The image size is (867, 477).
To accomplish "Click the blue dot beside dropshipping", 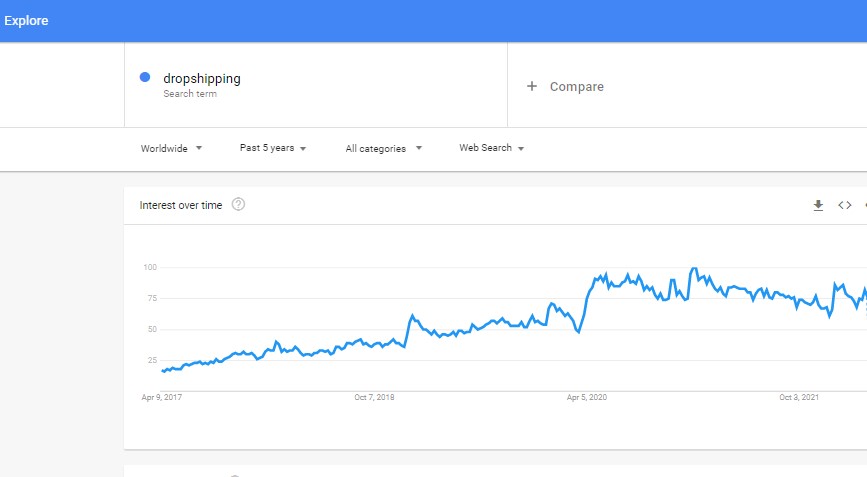I will tap(145, 77).
